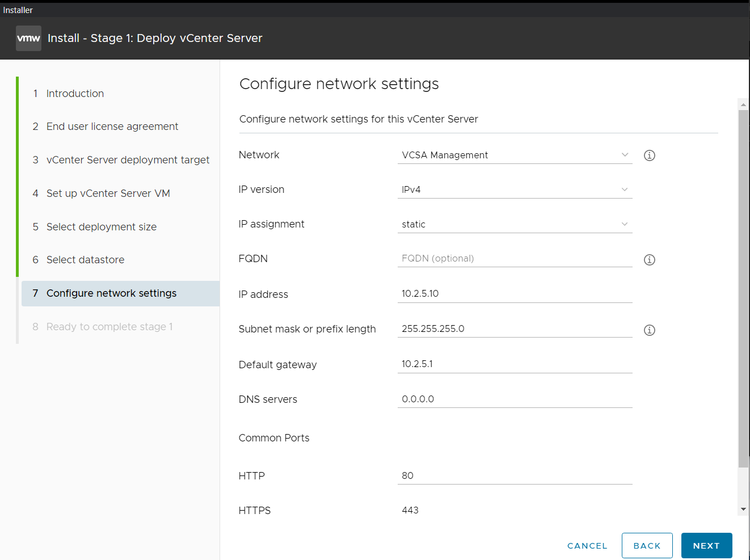Screen dimensions: 750x560
Task: Click the 'Configure network settings for this vCenter Server' subtitle
Action: pyautogui.click(x=359, y=119)
